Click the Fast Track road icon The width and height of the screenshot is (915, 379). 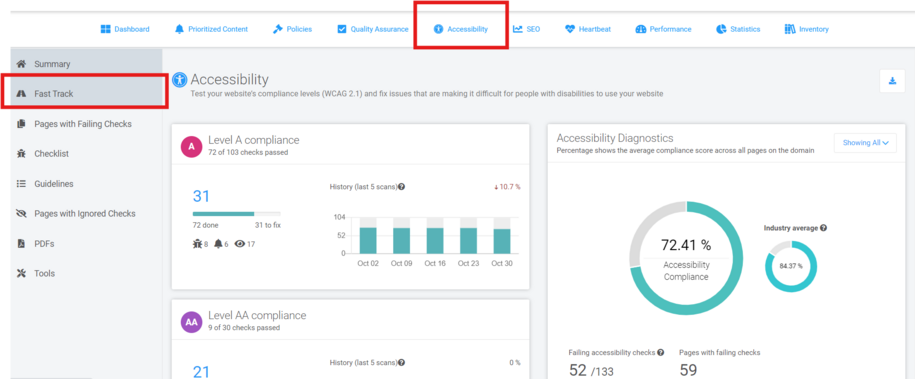22,93
